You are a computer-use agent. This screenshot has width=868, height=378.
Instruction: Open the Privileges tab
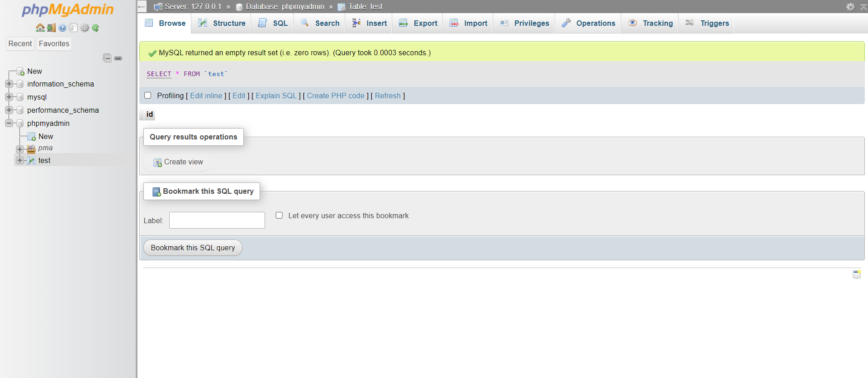[x=524, y=23]
